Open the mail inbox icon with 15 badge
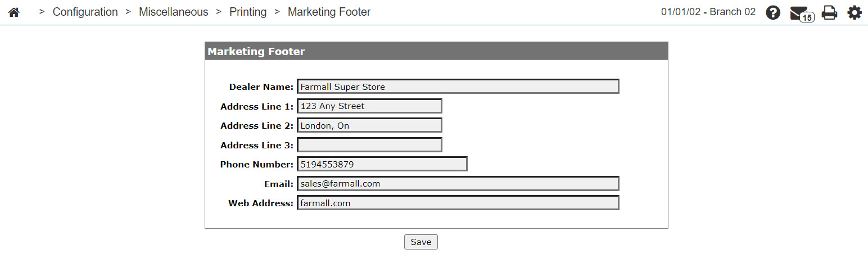The image size is (868, 263). coord(801,13)
